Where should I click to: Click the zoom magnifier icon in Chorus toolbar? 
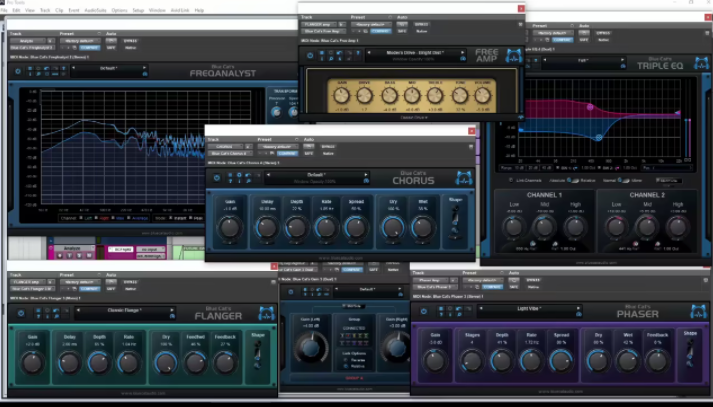tap(248, 181)
